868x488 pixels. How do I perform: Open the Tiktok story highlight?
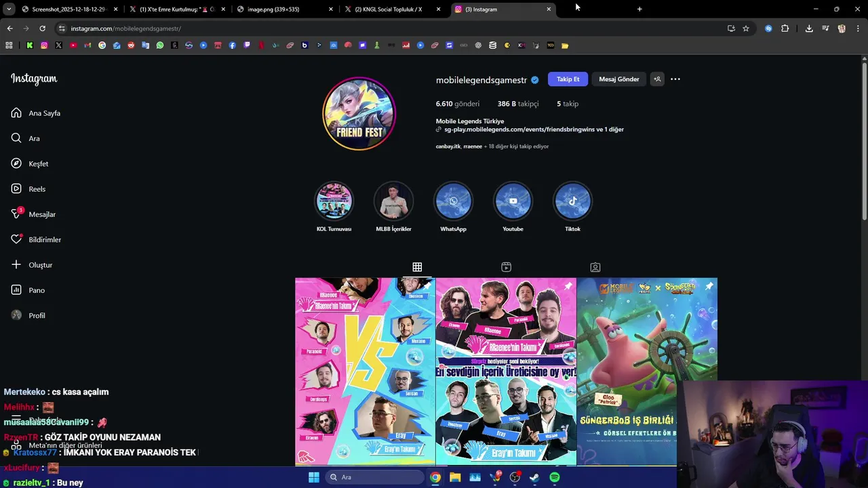click(x=572, y=201)
